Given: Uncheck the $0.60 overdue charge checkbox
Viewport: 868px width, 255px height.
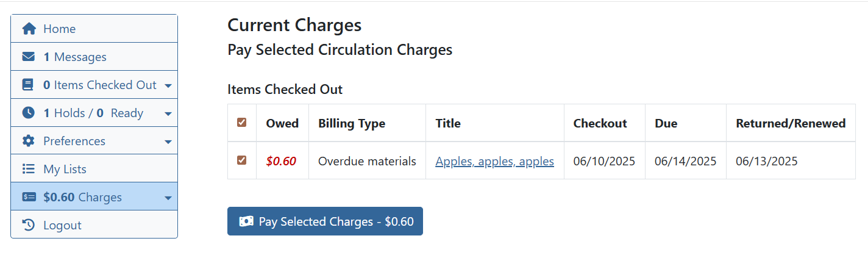Looking at the screenshot, I should coord(242,160).
